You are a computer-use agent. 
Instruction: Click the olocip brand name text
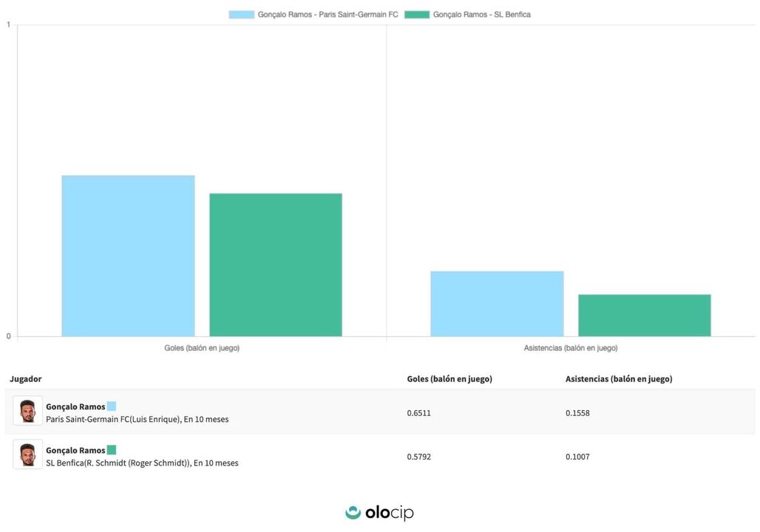coord(389,513)
